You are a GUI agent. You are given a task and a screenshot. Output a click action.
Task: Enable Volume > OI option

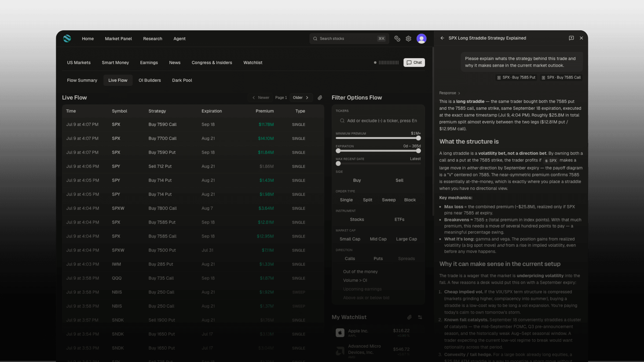point(355,280)
